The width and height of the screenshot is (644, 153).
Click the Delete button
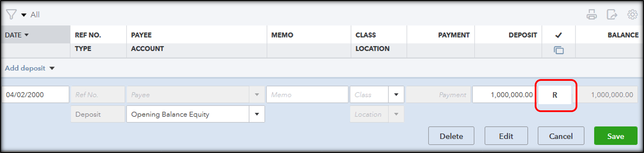(451, 136)
